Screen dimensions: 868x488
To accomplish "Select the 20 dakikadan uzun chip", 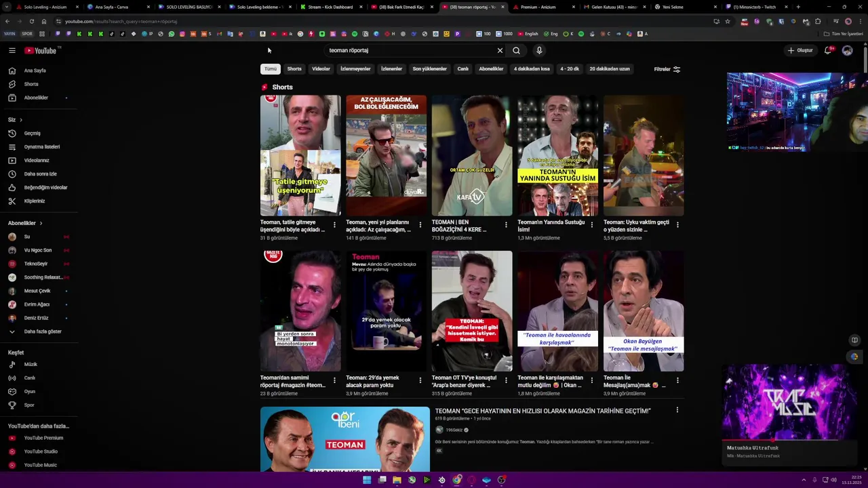I will click(x=610, y=69).
